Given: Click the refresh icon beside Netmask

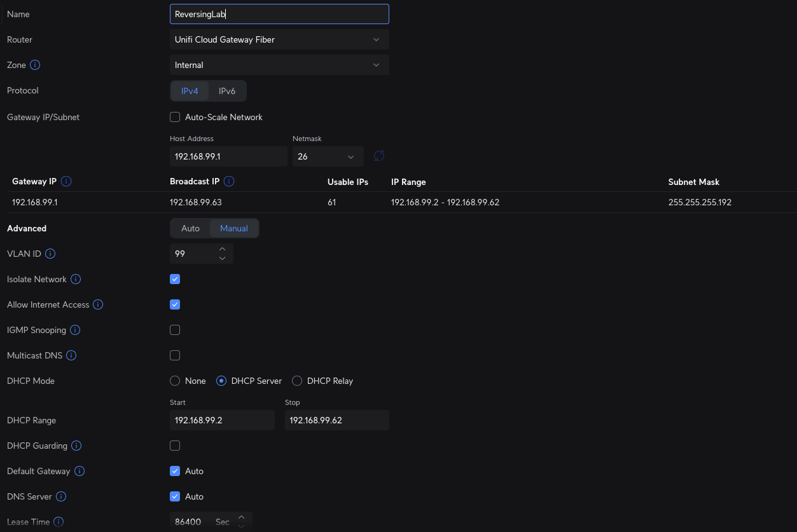Looking at the screenshot, I should [379, 156].
